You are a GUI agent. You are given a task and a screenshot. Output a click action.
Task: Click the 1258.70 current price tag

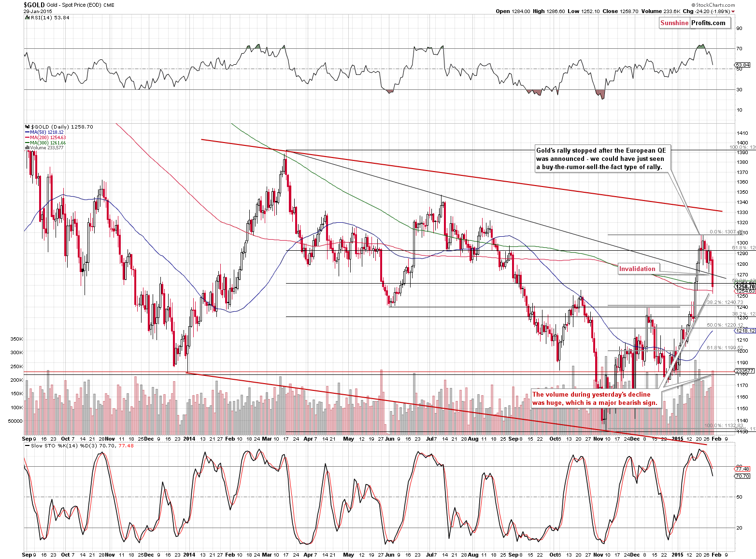744,287
